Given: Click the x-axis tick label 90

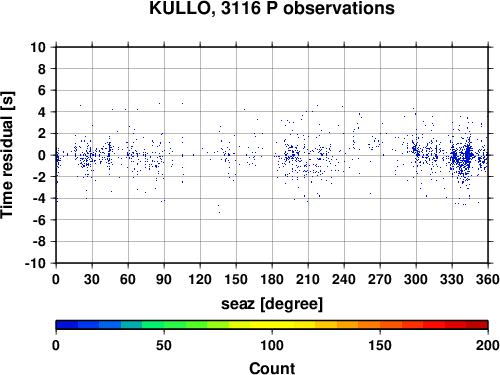Looking at the screenshot, I should pos(164,279).
